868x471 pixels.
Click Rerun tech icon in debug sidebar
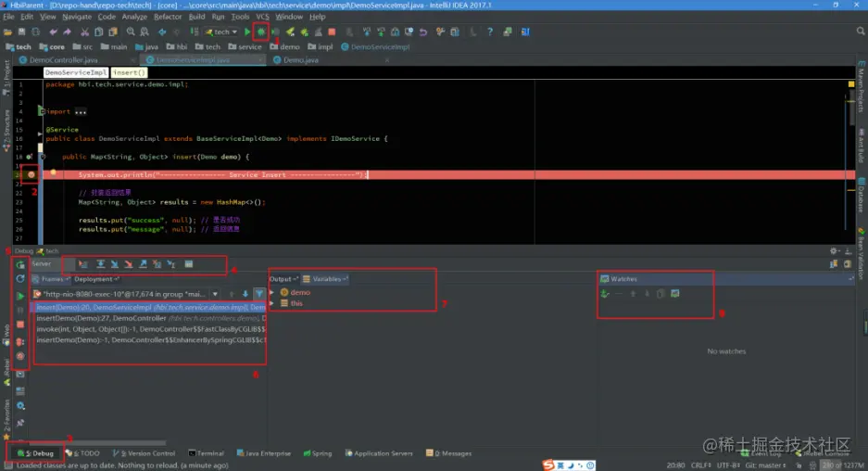coord(20,265)
